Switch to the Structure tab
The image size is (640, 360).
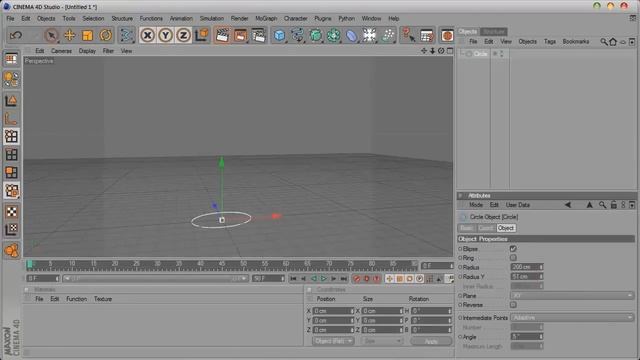coord(494,31)
